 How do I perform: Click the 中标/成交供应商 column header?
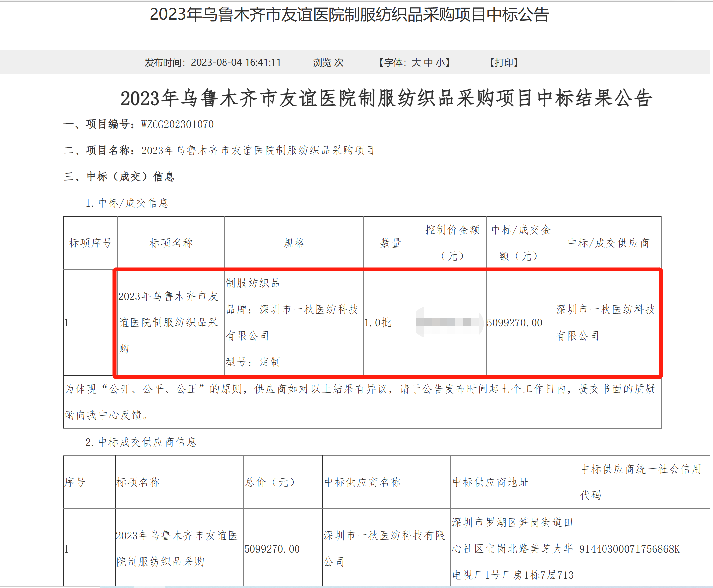608,243
